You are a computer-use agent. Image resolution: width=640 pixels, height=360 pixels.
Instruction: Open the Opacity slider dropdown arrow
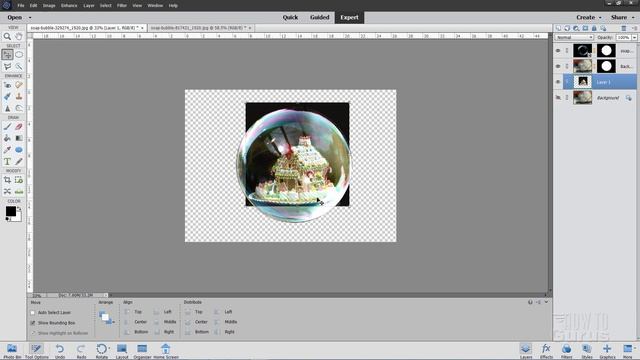tap(634, 38)
